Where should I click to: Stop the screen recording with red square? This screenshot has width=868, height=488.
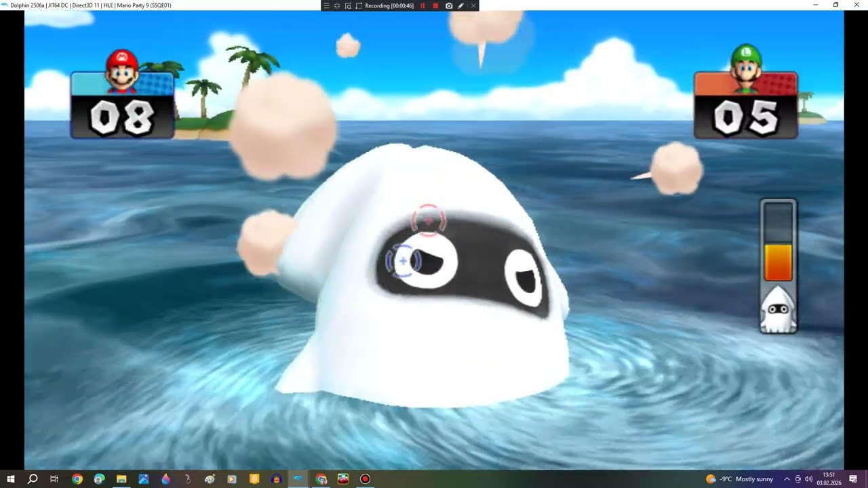(x=435, y=5)
